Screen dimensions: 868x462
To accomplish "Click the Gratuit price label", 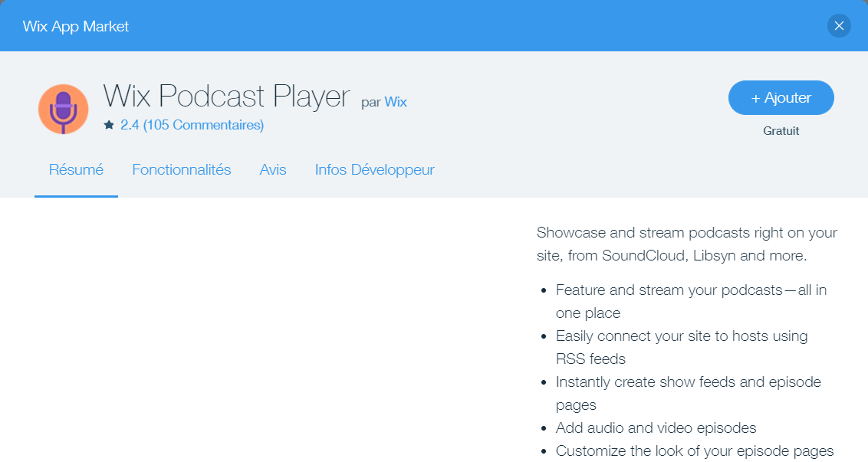I will pos(781,131).
